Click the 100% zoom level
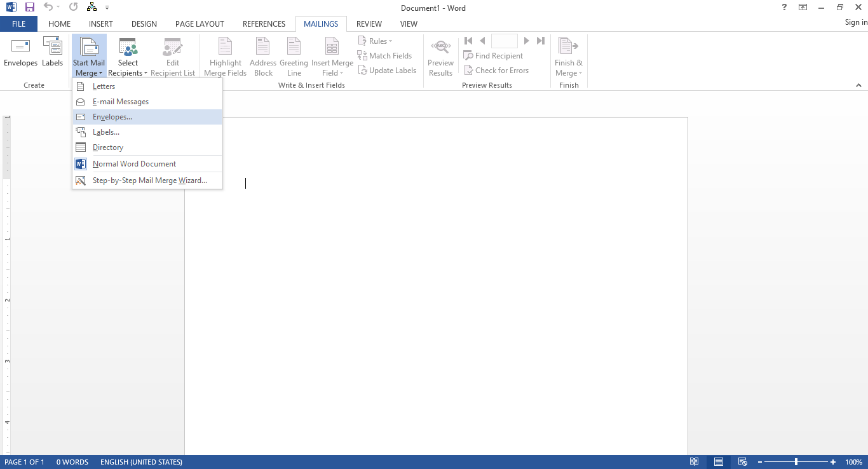 coord(853,462)
